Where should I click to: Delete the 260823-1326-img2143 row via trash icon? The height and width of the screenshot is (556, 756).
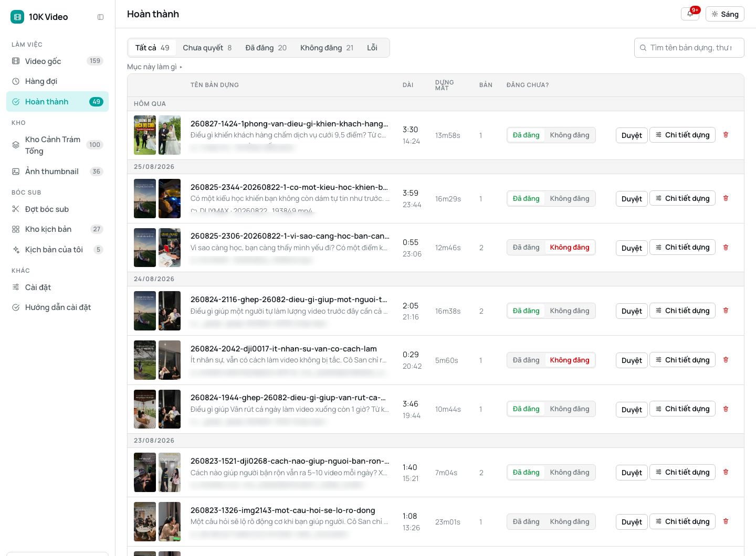[726, 521]
